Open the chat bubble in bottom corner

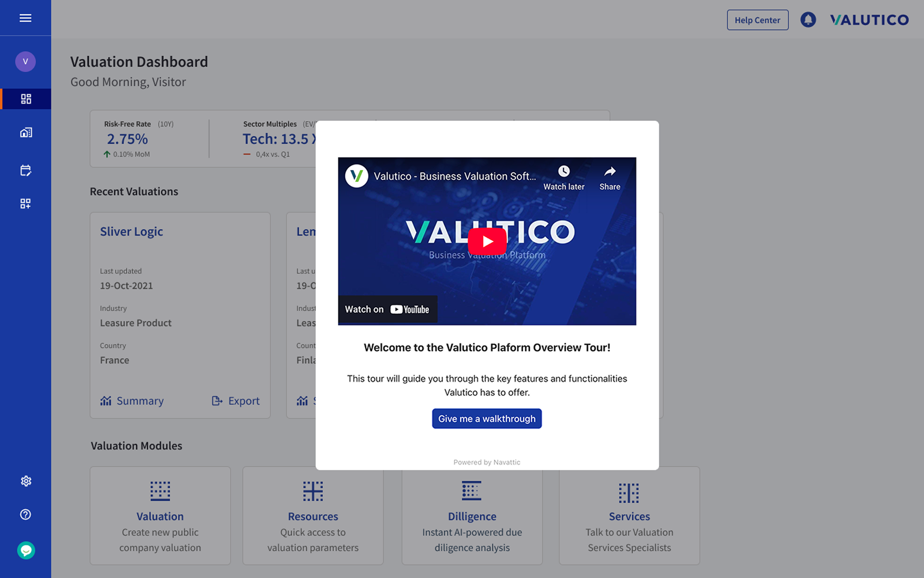26,551
